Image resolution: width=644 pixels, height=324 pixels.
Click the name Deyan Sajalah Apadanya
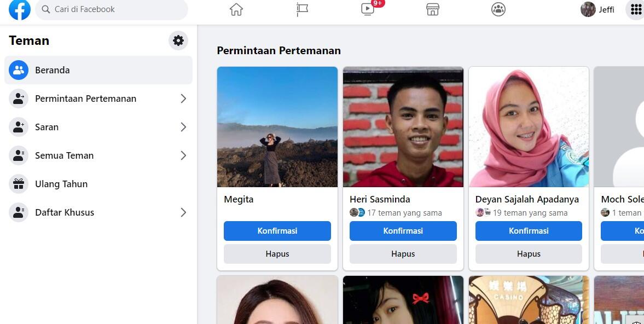coord(527,200)
